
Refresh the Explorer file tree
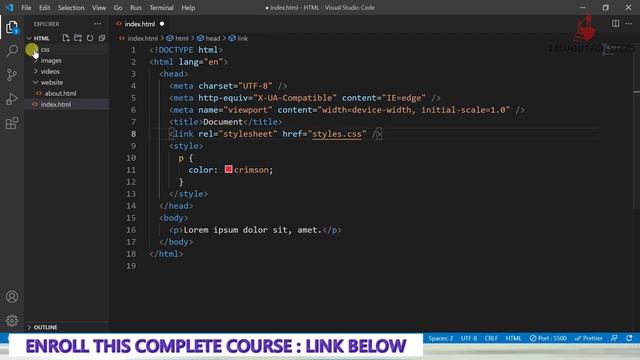(90, 38)
